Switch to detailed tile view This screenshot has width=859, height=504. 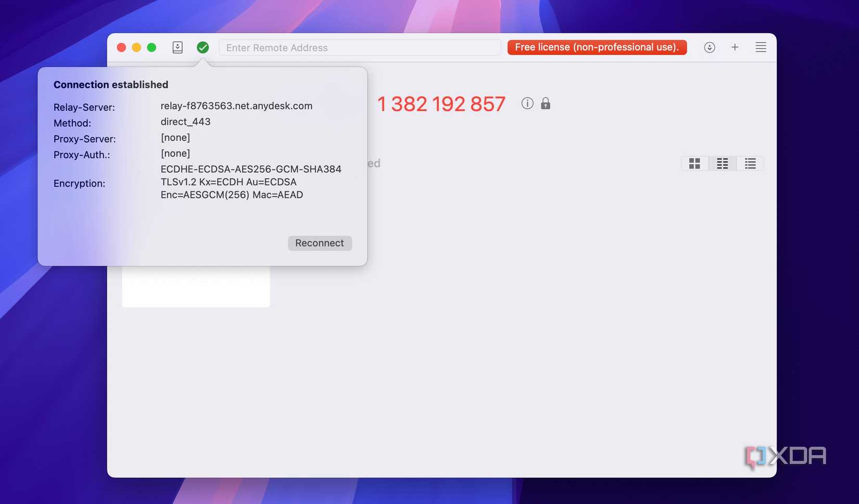722,163
